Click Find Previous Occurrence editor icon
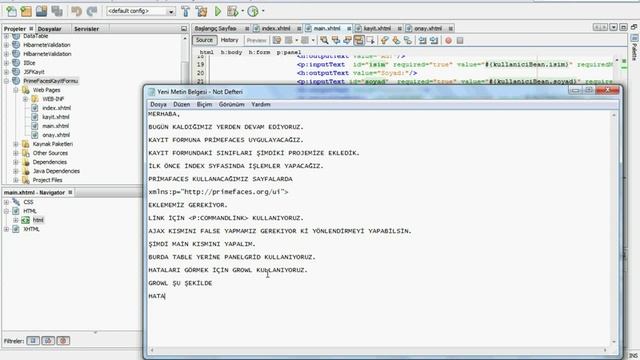Image resolution: width=640 pixels, height=360 pixels. coord(336,40)
